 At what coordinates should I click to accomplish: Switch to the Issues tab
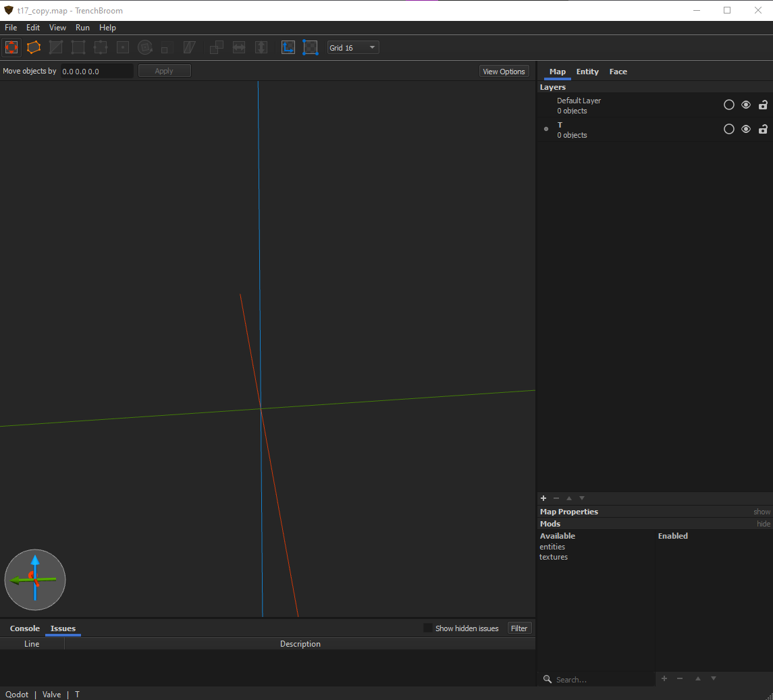(63, 628)
